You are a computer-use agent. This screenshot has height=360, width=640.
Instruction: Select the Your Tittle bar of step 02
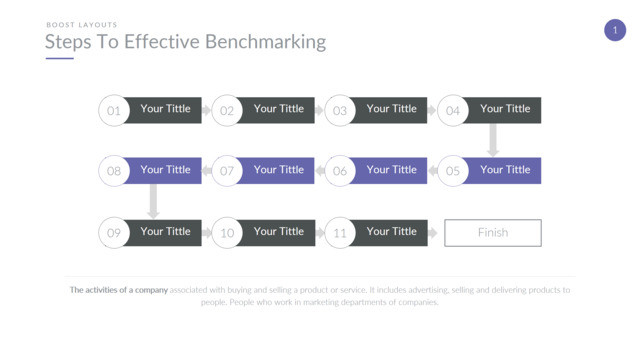pyautogui.click(x=276, y=110)
